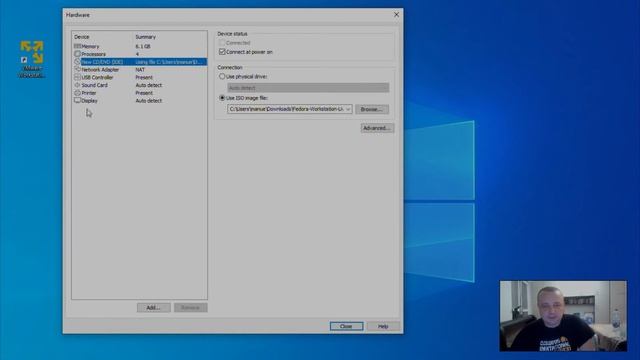Select the Printer row label
The width and height of the screenshot is (640, 360).
(x=89, y=93)
